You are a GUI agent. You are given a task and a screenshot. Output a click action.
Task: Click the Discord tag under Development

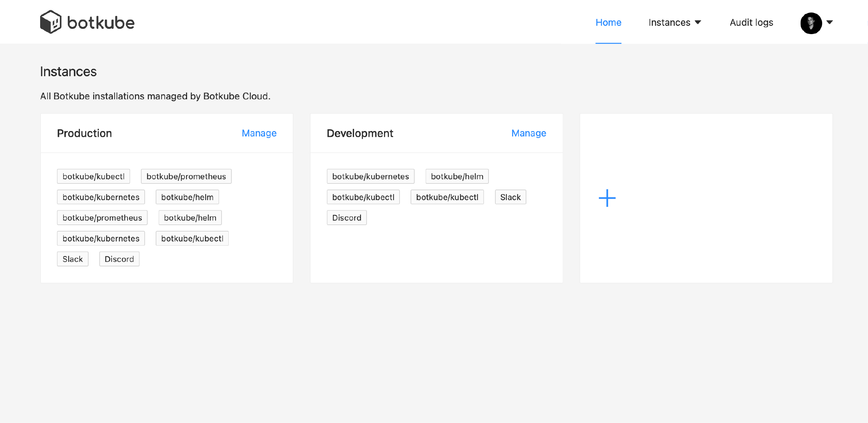[347, 218]
